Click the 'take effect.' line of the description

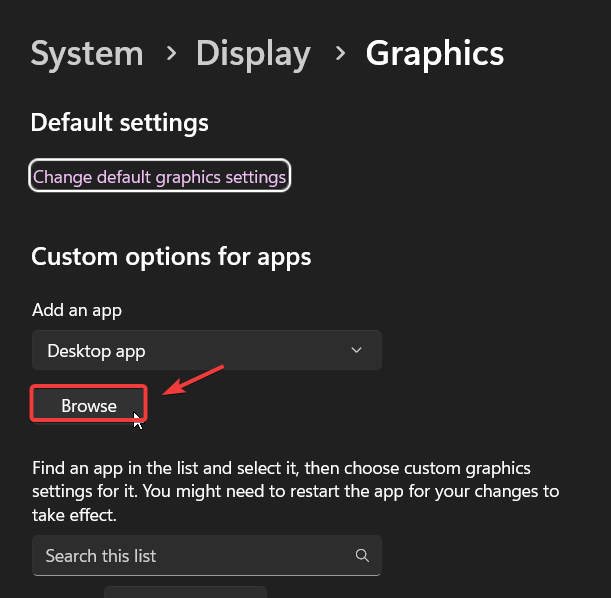(74, 516)
